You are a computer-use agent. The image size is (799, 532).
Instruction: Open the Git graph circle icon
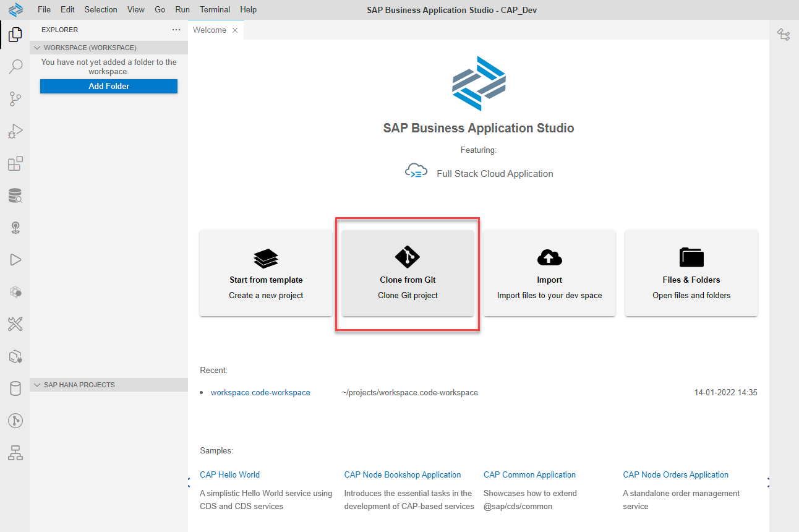click(15, 421)
